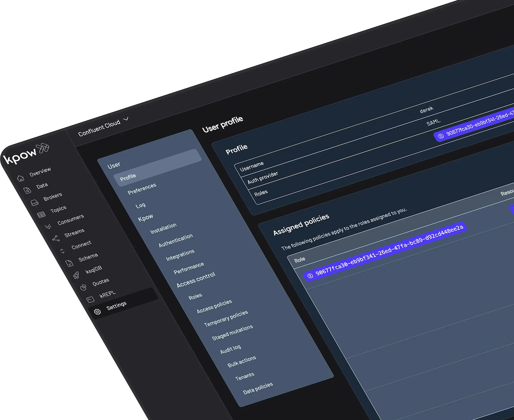Select Authentication in settings menu
514x420 pixels.
tap(176, 241)
